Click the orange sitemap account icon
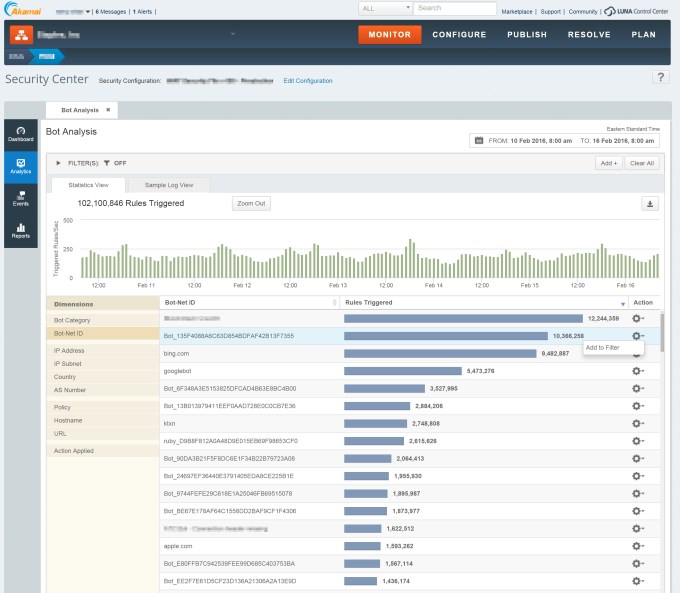The image size is (680, 593). point(21,34)
